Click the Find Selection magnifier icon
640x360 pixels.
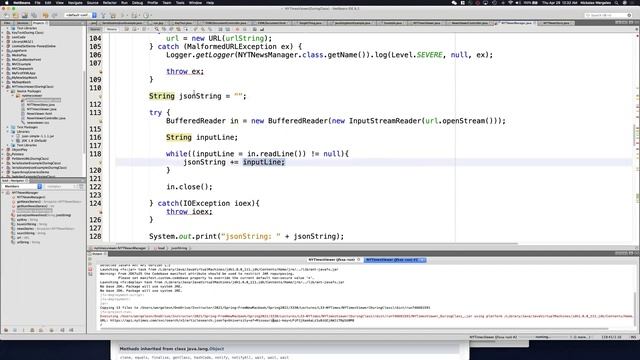click(157, 29)
